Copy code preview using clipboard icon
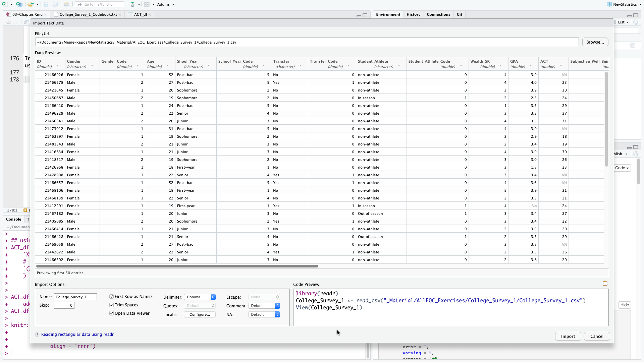Viewport: 644px width, 362px height. (605, 283)
